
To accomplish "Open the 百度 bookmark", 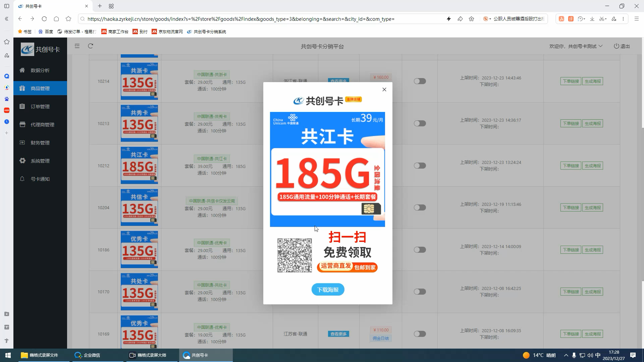I will click(46, 32).
